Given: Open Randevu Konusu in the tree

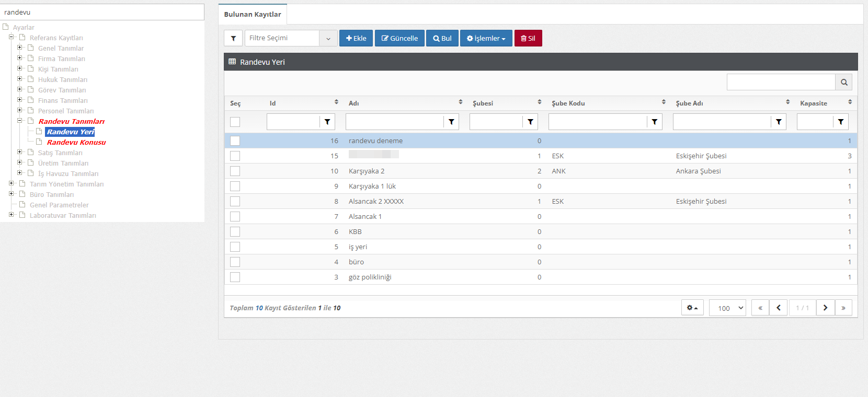Looking at the screenshot, I should point(76,142).
